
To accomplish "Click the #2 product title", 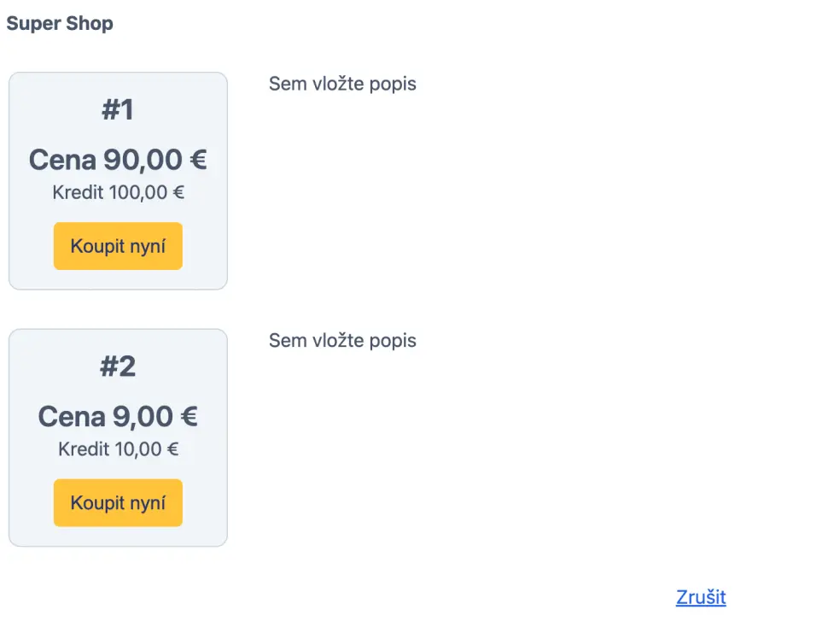I will click(x=118, y=366).
